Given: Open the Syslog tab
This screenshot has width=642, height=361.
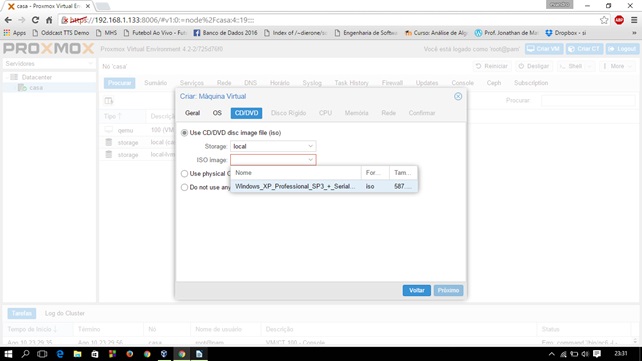Looking at the screenshot, I should coord(312,83).
